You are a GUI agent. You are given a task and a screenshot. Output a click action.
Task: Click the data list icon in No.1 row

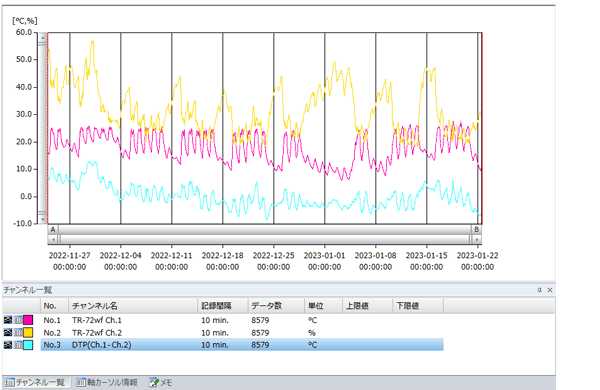tap(18, 320)
